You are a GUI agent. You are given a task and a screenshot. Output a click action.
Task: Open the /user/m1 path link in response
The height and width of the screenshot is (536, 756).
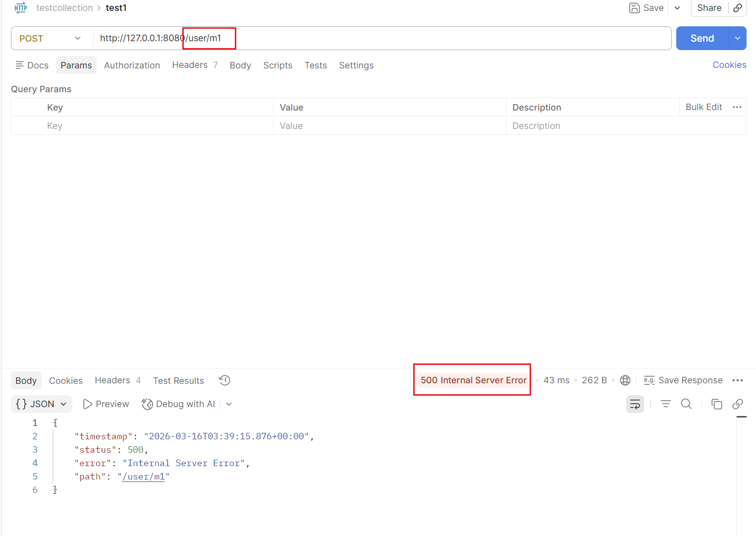pyautogui.click(x=144, y=476)
